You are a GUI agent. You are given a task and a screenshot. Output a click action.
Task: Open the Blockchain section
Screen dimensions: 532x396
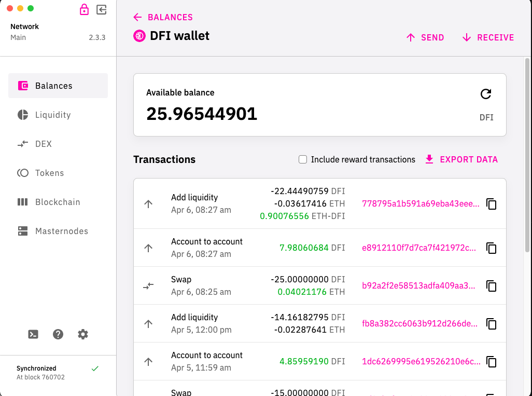pos(58,202)
